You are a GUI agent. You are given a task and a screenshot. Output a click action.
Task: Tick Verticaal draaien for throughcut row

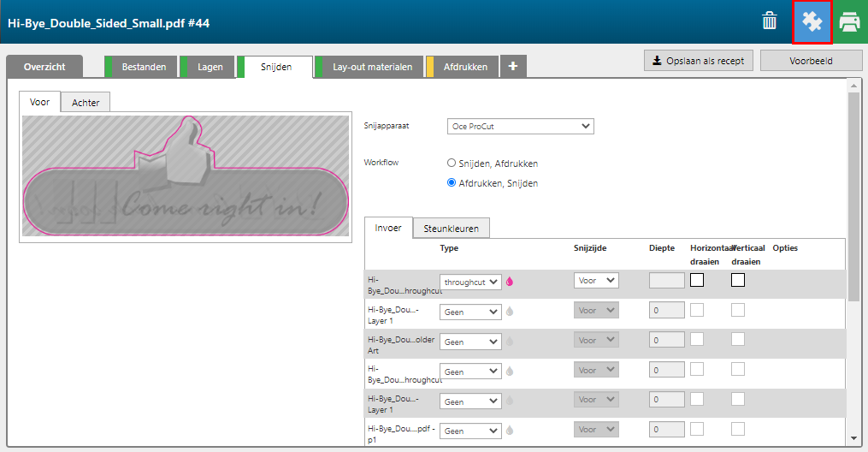click(737, 280)
